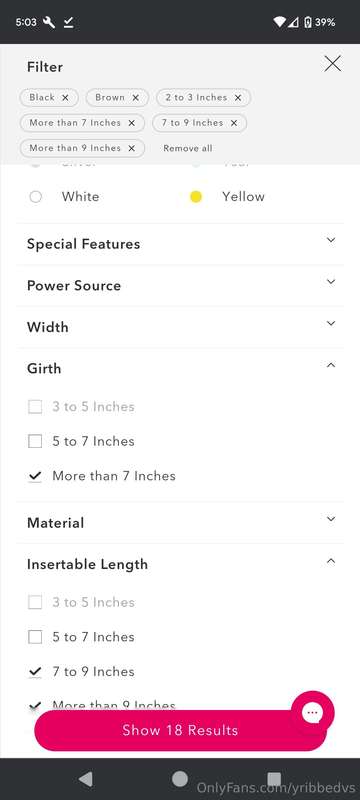Tap the Android back navigation icon
This screenshot has width=360, height=800.
coord(86,779)
